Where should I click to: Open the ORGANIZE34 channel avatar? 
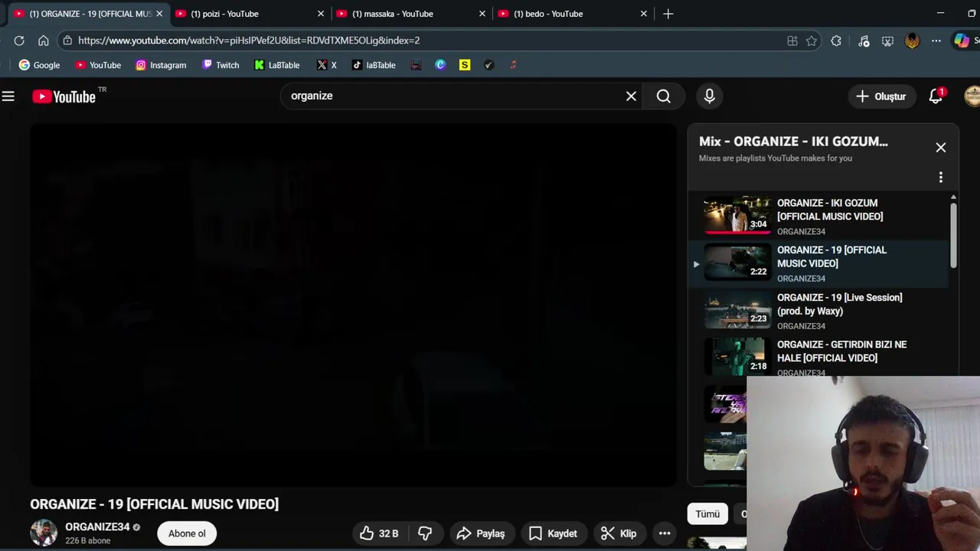point(44,533)
